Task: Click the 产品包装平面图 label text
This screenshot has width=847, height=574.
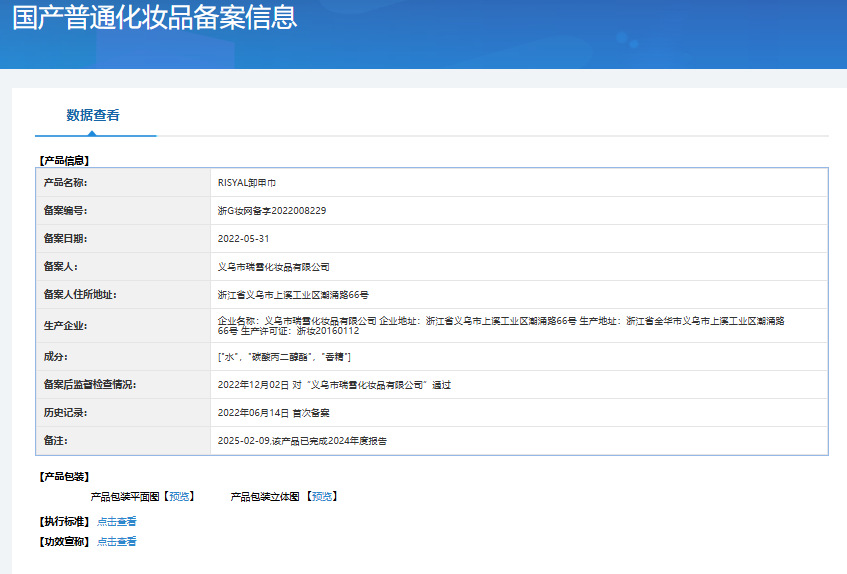Action: coord(125,496)
